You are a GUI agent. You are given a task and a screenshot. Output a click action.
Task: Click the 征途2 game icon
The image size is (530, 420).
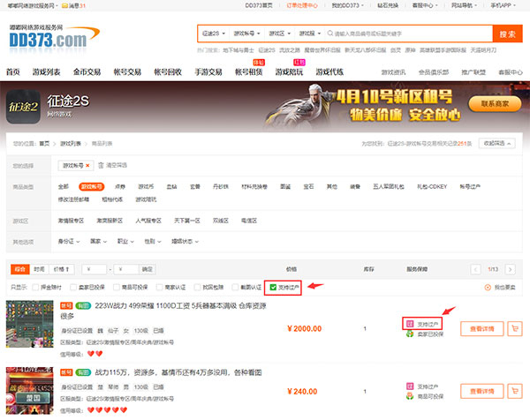[23, 107]
